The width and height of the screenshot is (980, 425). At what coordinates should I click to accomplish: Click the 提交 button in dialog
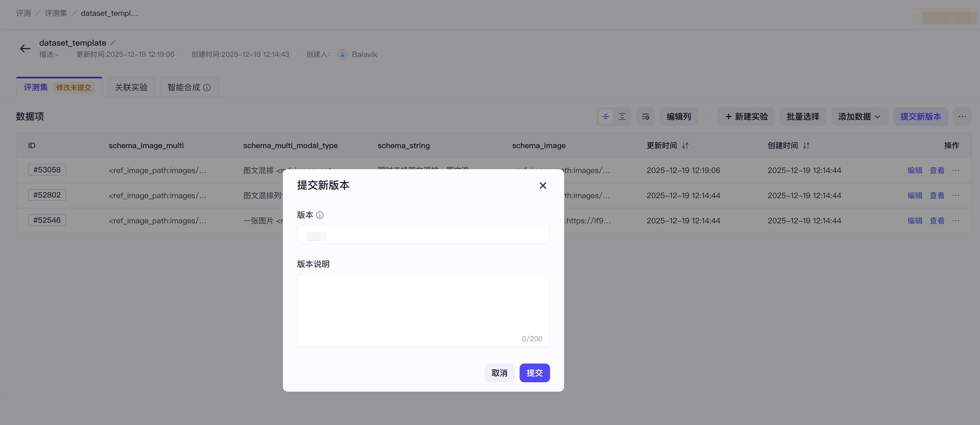[535, 373]
